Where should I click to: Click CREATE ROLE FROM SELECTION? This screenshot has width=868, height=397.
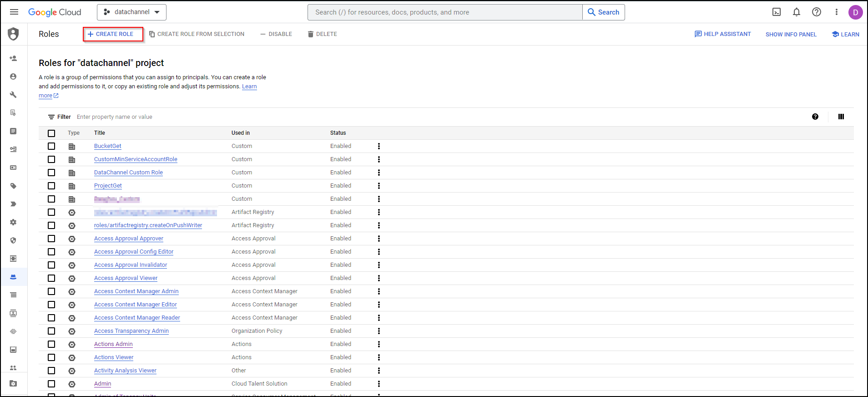pyautogui.click(x=197, y=34)
